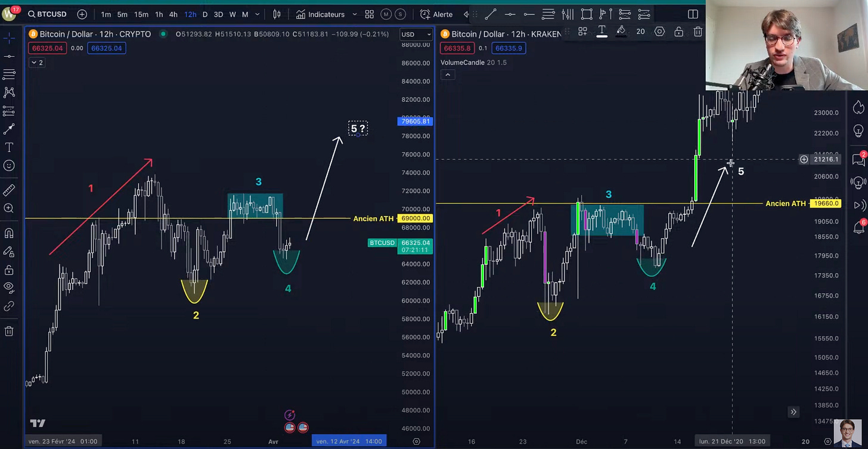Open the patterns drawing tool
868x449 pixels.
(x=9, y=92)
